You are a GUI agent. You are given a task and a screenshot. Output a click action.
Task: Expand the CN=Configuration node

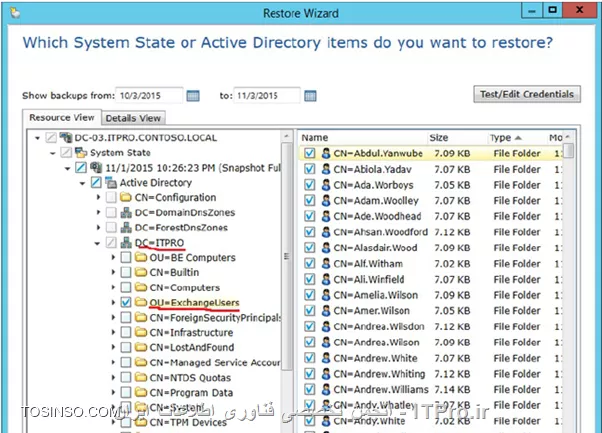[98, 197]
